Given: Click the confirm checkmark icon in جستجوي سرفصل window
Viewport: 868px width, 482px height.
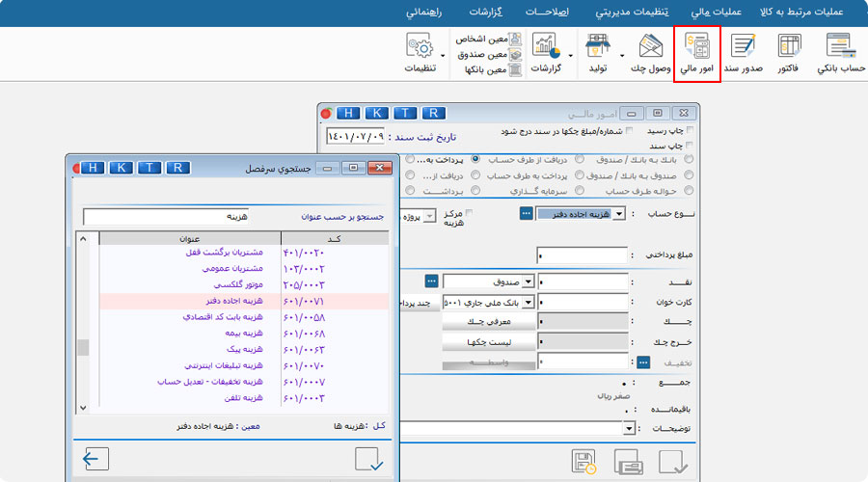Looking at the screenshot, I should click(368, 459).
